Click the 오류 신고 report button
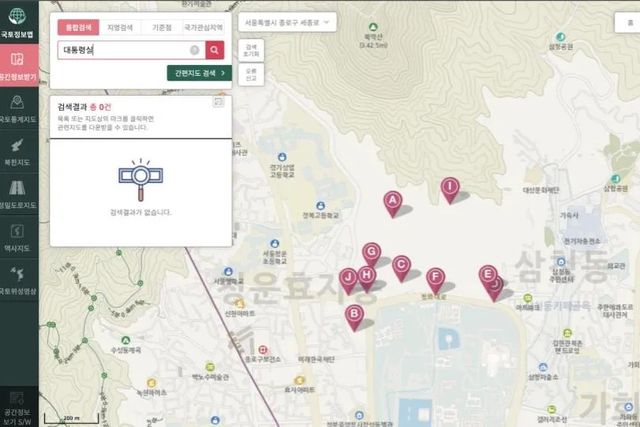The image size is (640, 427). 251,75
